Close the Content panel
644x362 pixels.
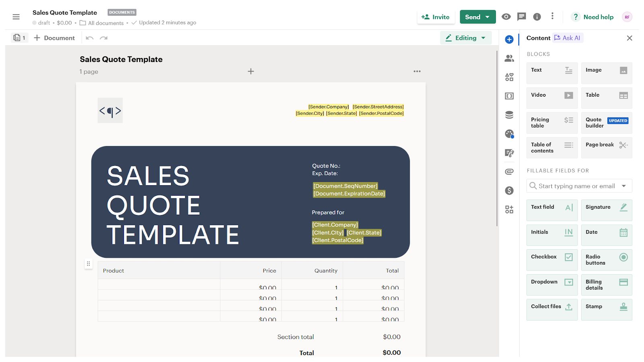coord(630,38)
